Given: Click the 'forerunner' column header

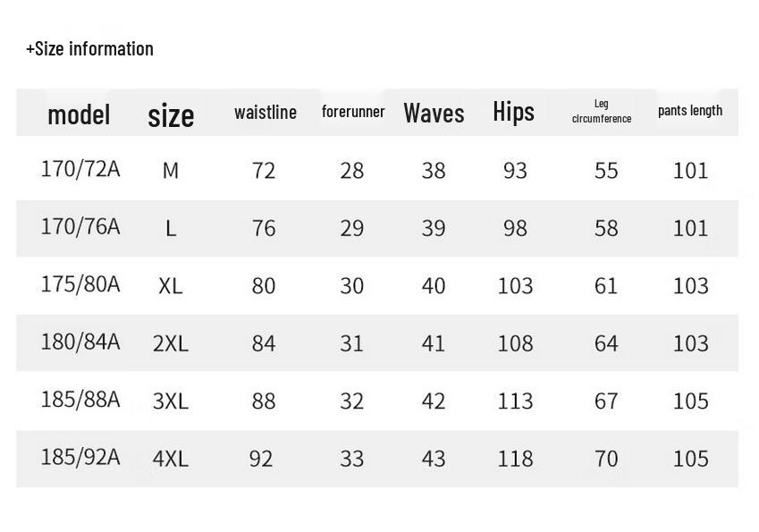Looking at the screenshot, I should point(353,112).
